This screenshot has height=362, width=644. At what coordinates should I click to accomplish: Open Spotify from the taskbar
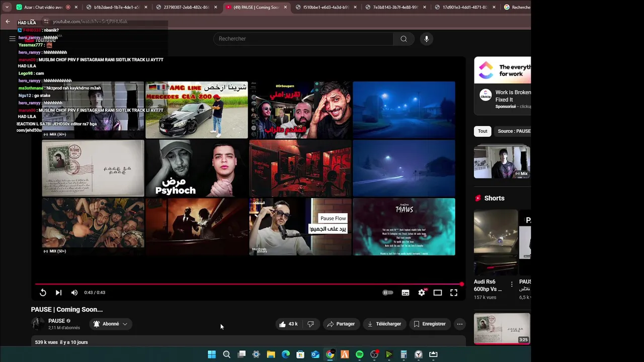[359, 354]
